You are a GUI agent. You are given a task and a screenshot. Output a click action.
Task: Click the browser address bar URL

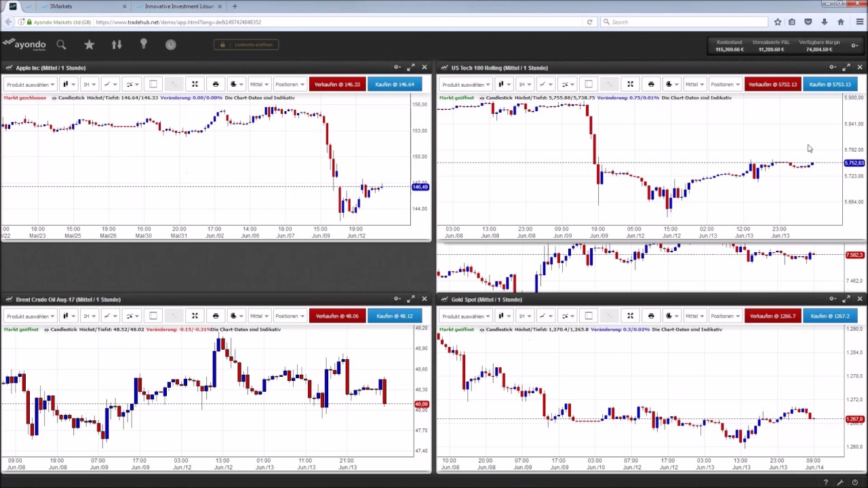click(x=178, y=22)
